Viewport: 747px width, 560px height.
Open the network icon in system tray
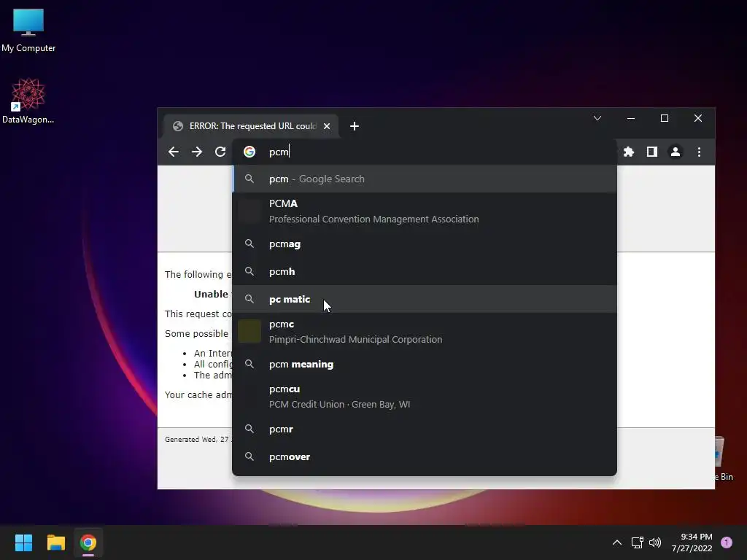pos(638,542)
